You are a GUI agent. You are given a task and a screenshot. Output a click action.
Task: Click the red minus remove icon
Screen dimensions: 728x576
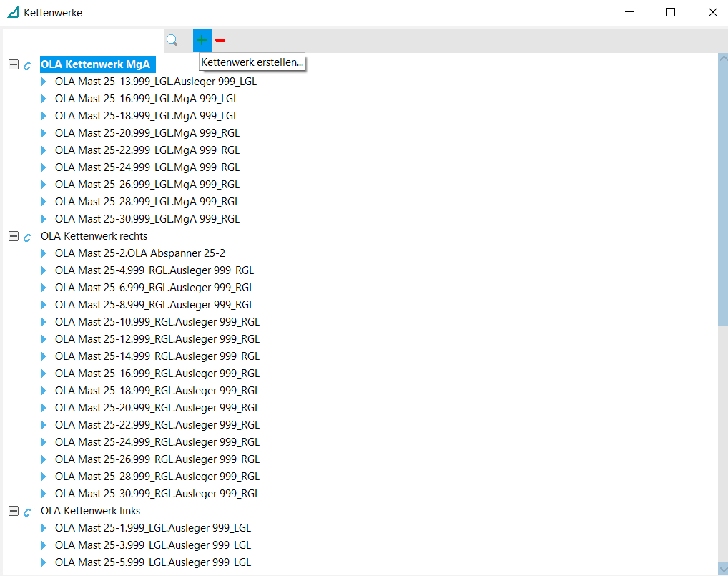pos(220,40)
